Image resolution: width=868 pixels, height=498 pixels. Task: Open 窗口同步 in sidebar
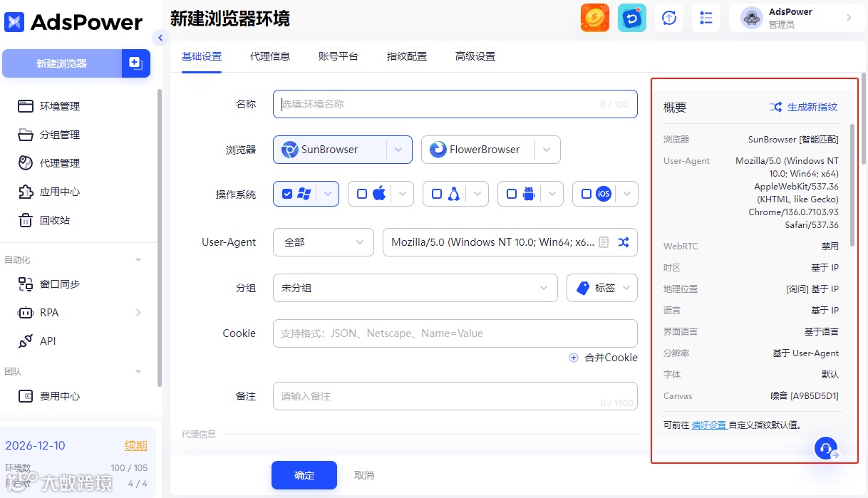[x=49, y=284]
